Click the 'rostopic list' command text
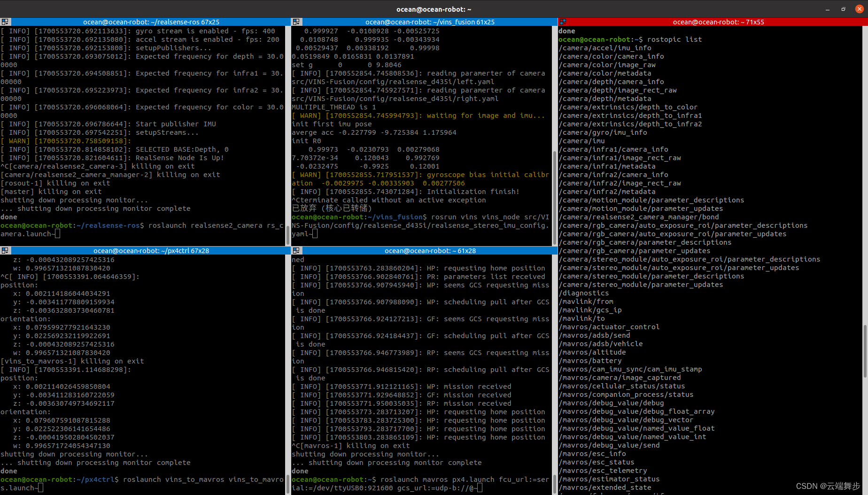 [x=674, y=39]
